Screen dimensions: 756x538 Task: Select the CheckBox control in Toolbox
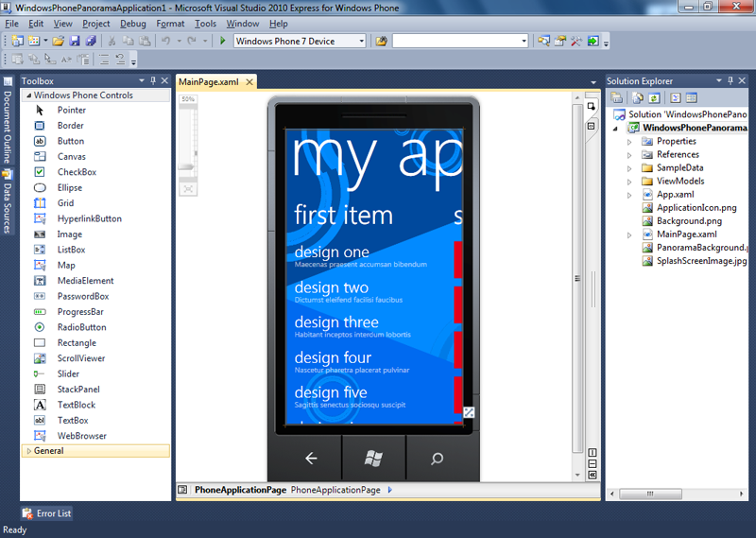tap(76, 172)
